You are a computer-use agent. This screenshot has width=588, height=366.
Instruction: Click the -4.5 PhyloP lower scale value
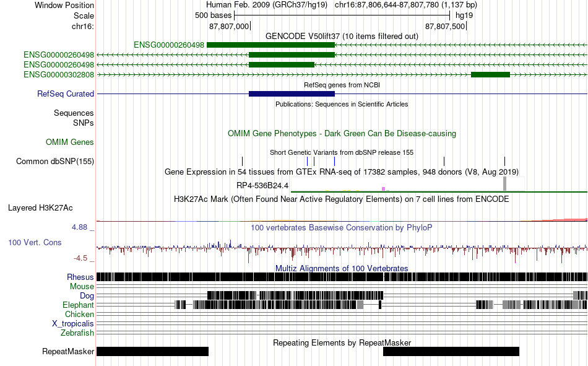click(80, 258)
